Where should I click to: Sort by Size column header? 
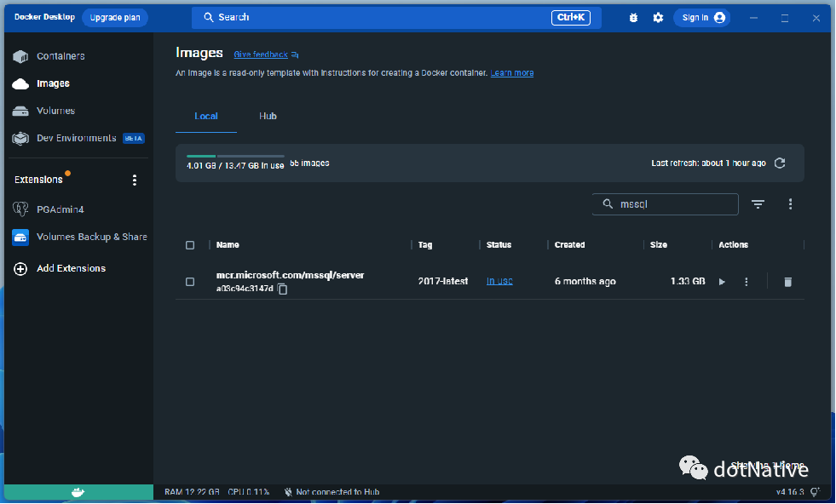(659, 245)
